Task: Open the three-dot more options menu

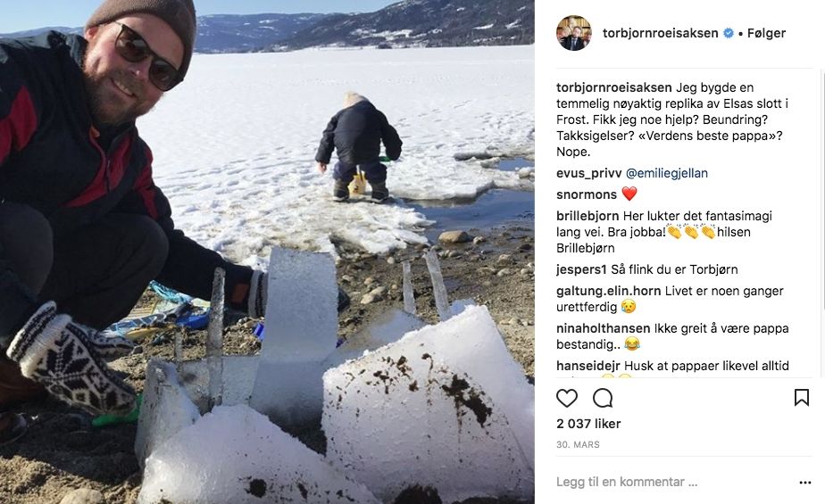Action: coord(805,483)
